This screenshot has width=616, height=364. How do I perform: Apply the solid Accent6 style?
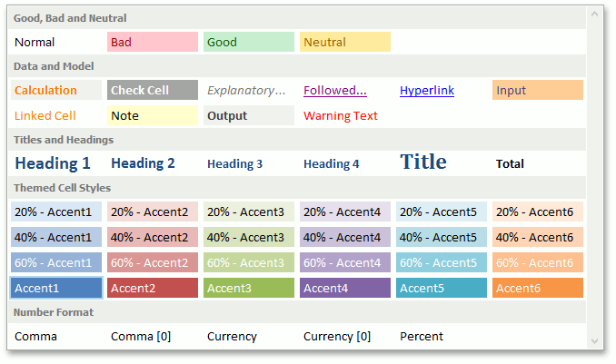pos(537,289)
